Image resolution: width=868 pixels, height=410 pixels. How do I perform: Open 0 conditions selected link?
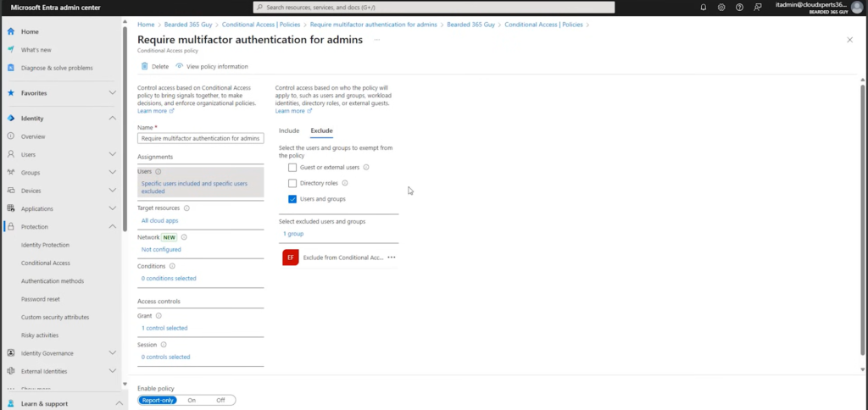169,279
